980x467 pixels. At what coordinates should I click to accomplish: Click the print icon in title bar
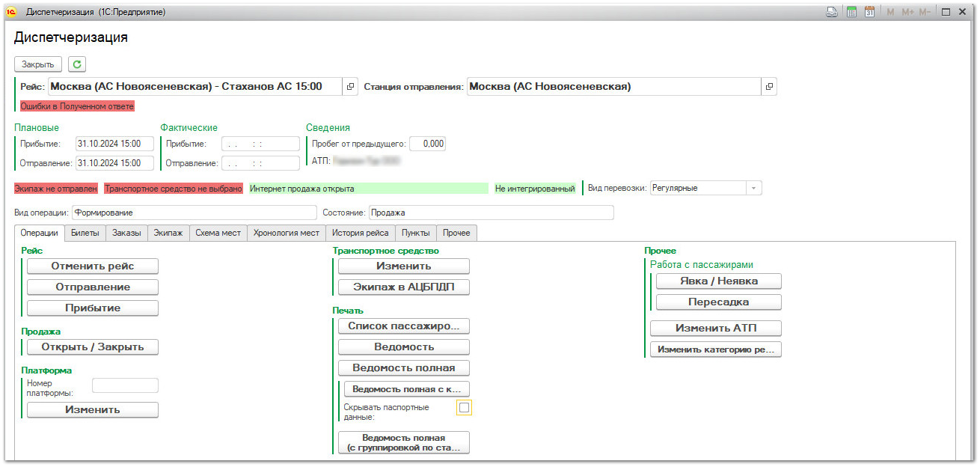point(831,12)
